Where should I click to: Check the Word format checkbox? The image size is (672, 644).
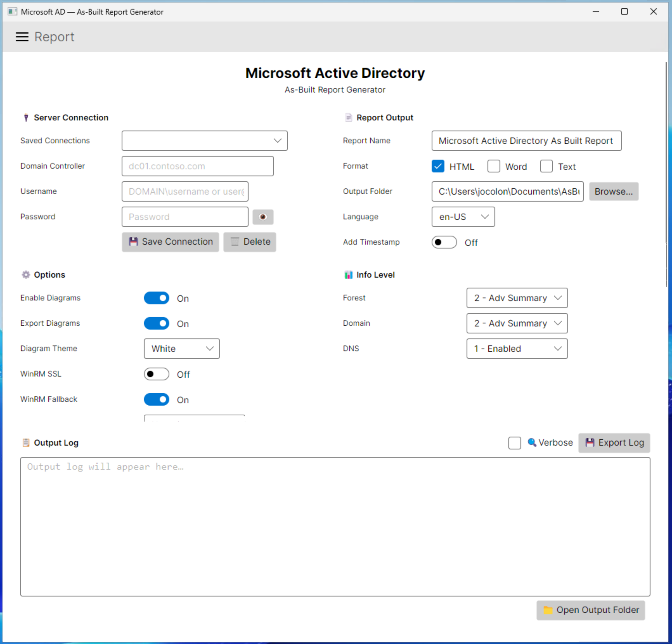[493, 166]
